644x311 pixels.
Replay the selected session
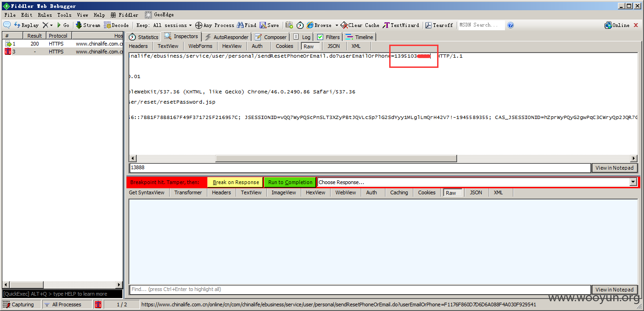27,25
